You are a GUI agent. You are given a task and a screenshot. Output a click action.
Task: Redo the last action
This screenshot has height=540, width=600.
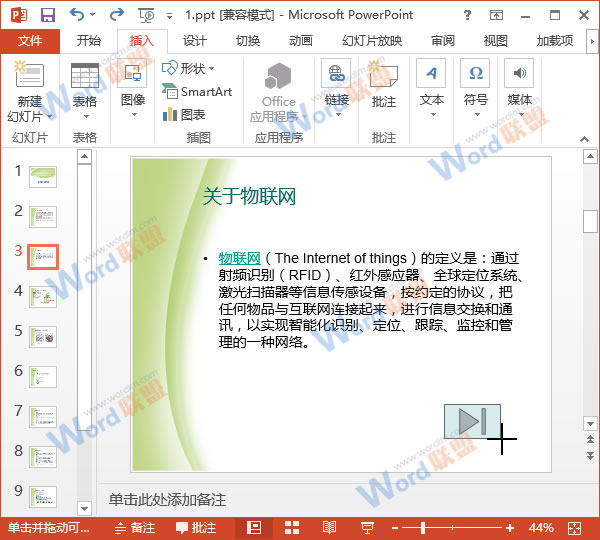click(117, 15)
